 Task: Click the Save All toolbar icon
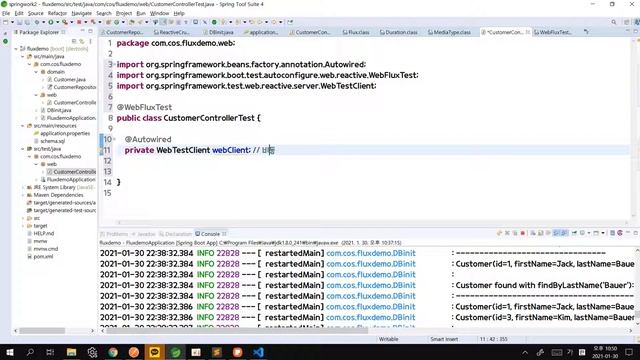pyautogui.click(x=27, y=22)
